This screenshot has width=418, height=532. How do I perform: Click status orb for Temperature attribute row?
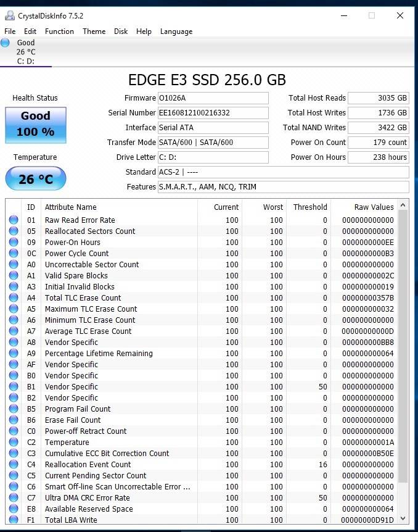tap(14, 442)
